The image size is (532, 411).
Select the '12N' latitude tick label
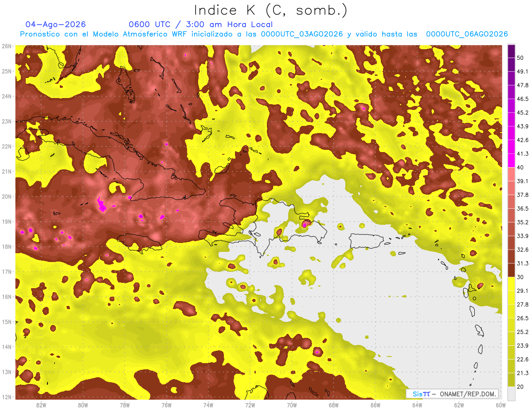point(7,397)
